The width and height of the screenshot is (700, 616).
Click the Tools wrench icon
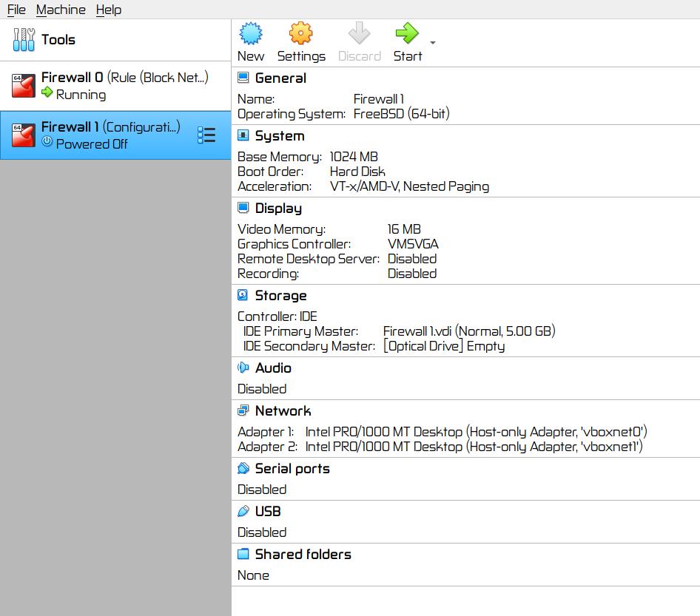pos(24,40)
